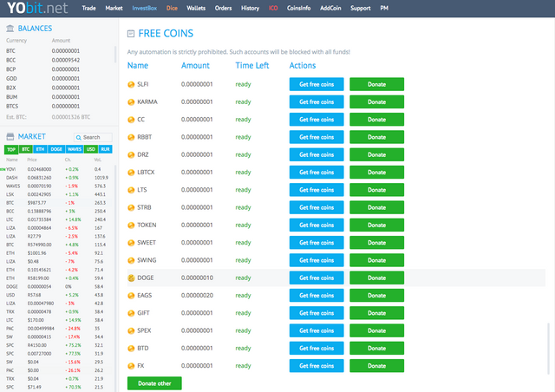Open the Wallets page

coord(196,8)
